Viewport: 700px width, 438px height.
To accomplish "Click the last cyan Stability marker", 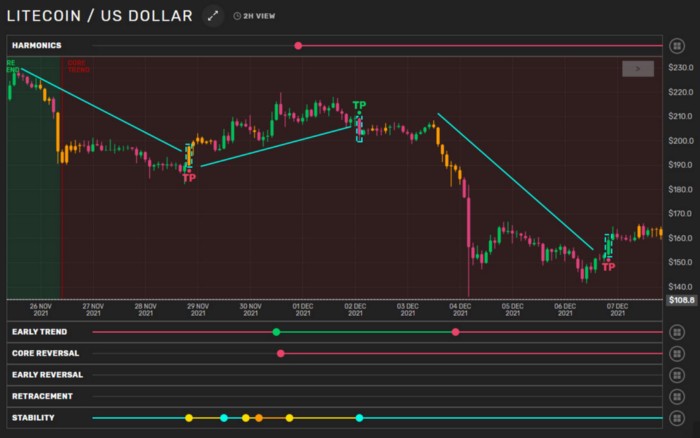I will pyautogui.click(x=359, y=418).
